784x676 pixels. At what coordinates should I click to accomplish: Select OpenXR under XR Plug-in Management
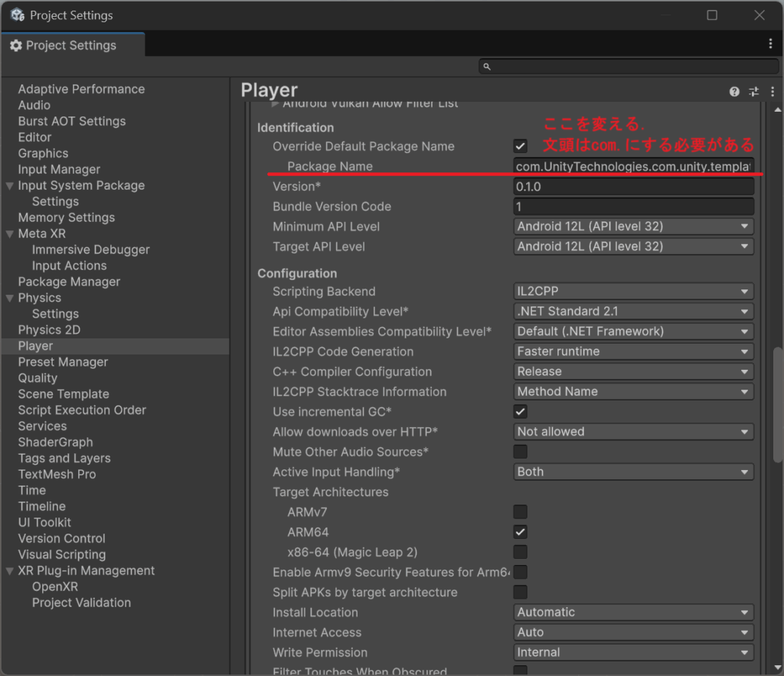point(55,586)
